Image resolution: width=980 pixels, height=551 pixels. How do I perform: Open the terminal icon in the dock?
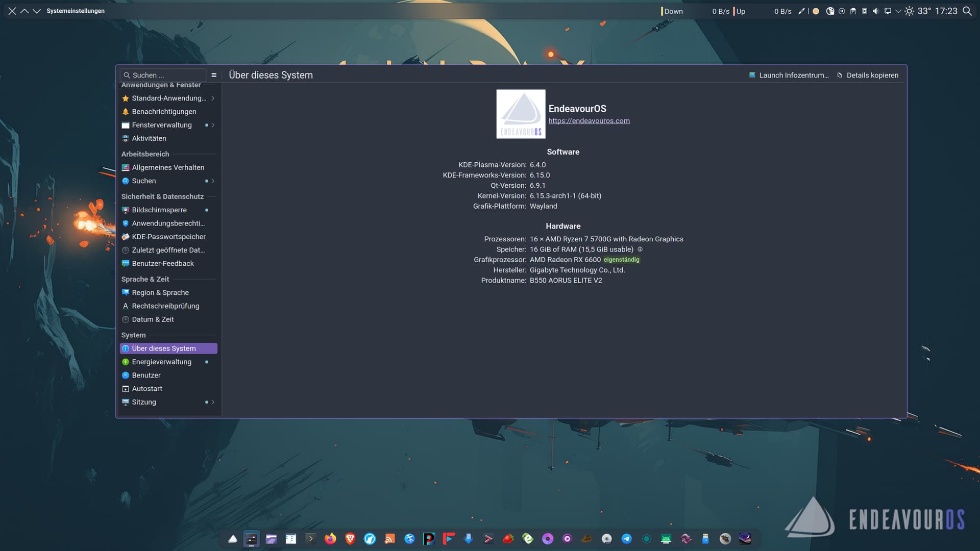coord(310,539)
